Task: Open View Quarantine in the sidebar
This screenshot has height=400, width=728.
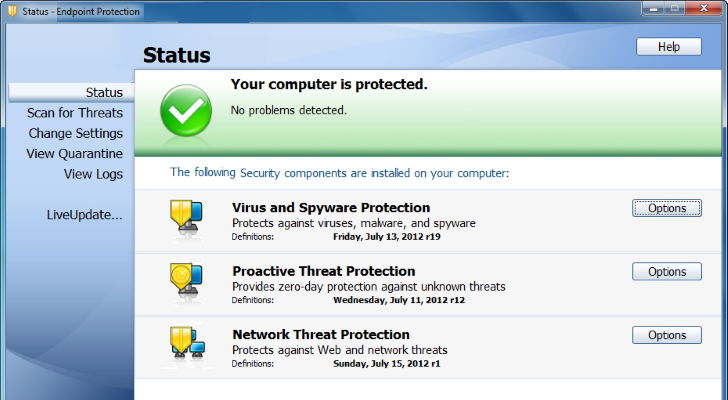Action: pos(75,154)
